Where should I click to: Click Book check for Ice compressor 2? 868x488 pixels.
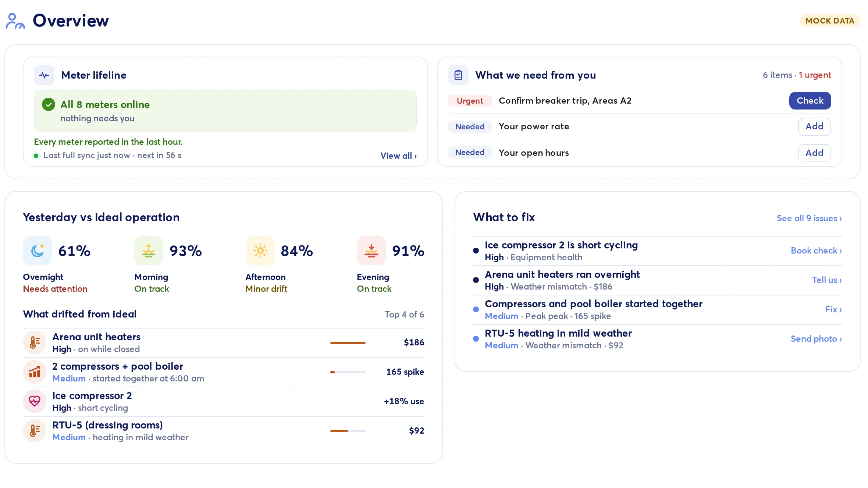(816, 251)
